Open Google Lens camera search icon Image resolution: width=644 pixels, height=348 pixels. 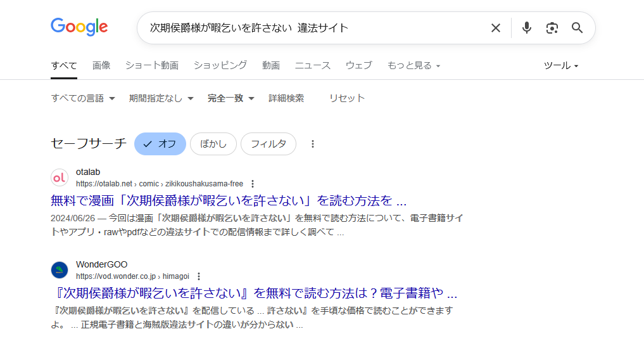(552, 28)
